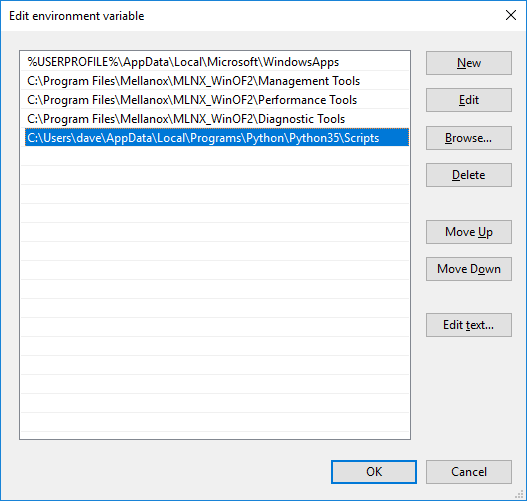Click the first empty row below Python35 entry
This screenshot has width=527, height=501.
(215, 156)
